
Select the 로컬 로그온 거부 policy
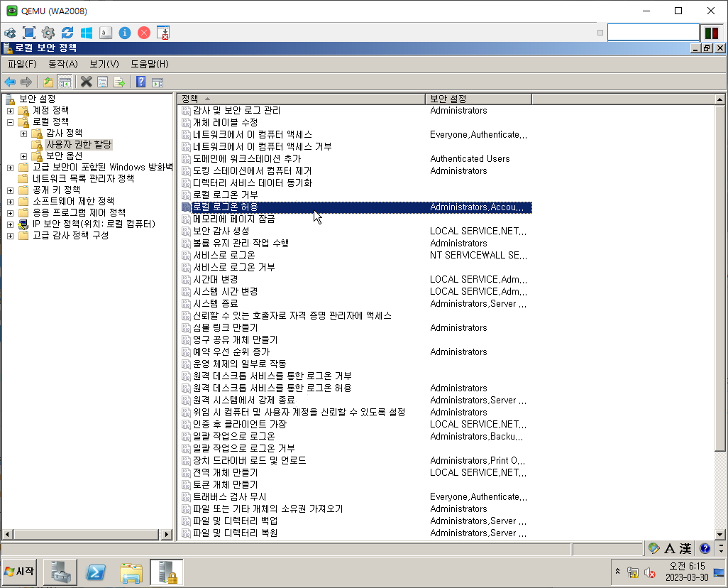(225, 195)
